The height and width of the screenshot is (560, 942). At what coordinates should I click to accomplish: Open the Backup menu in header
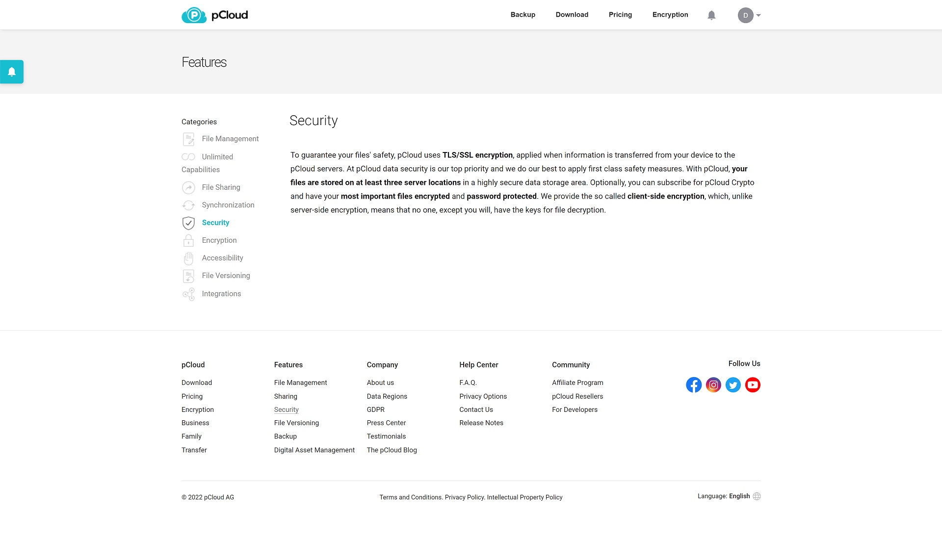pyautogui.click(x=523, y=15)
